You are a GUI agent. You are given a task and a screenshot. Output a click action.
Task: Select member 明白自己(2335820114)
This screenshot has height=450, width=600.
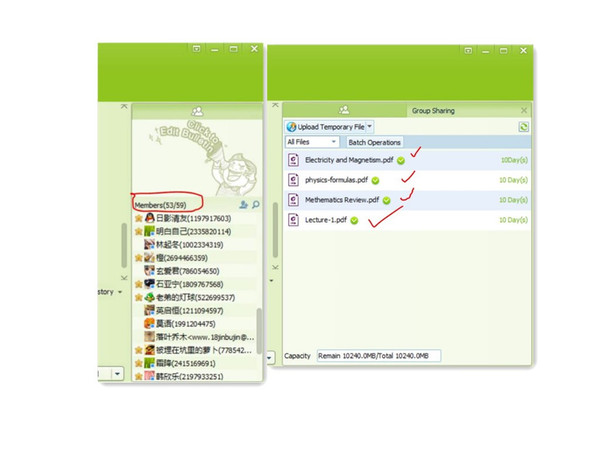pyautogui.click(x=195, y=232)
